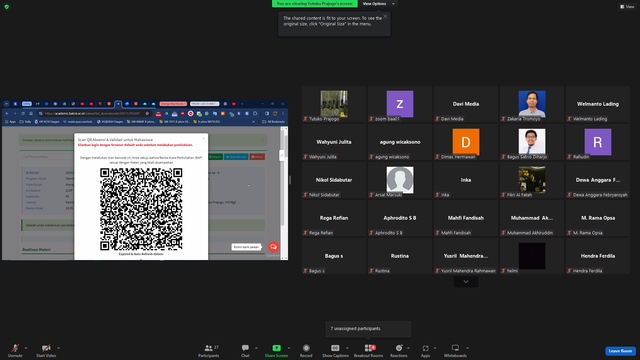Select the Muhammad Akhiruddin tile
This screenshot has width=640, height=360.
[532, 218]
